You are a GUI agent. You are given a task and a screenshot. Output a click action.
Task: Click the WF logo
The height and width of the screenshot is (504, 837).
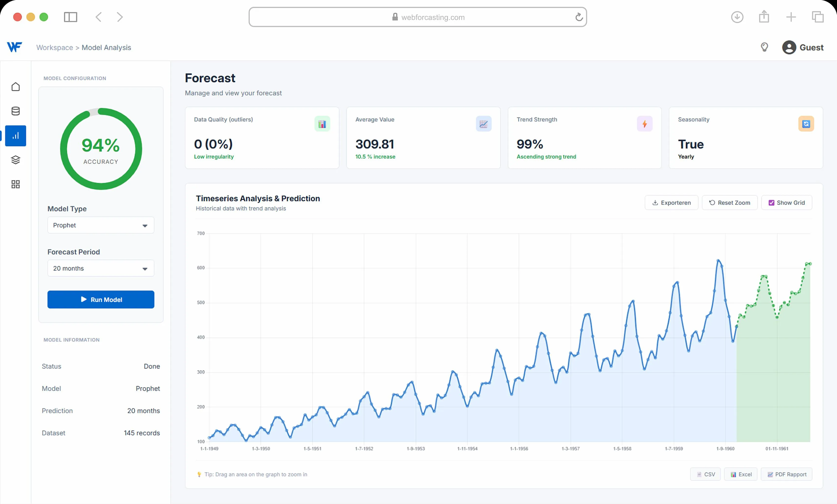coord(14,47)
